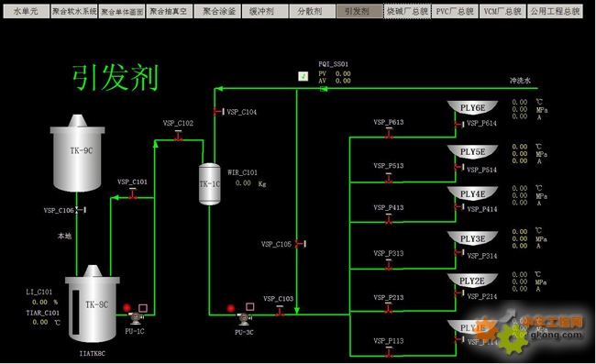Open the TK-9C tank graphic

pyautogui.click(x=78, y=153)
